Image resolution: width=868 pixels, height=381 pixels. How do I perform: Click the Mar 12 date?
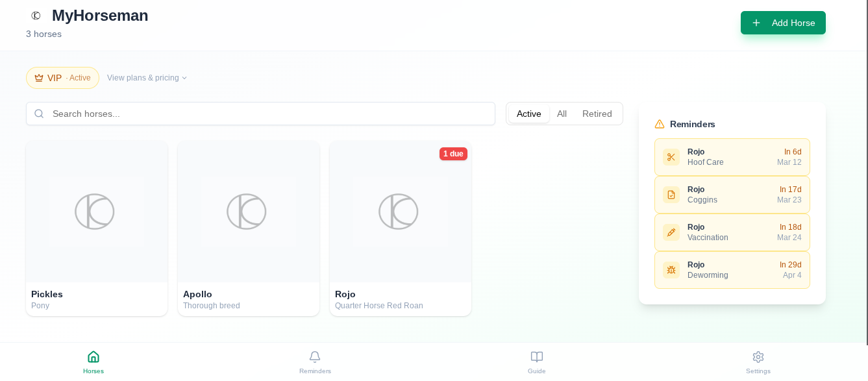[x=789, y=162]
